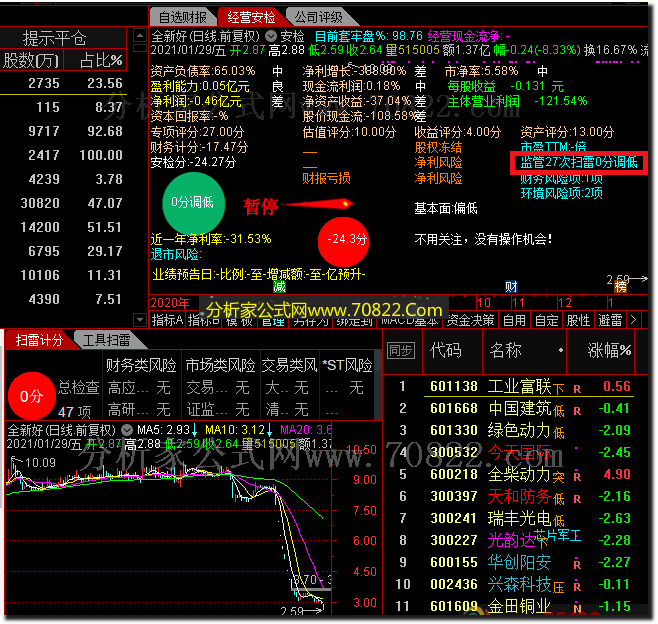Click the up arrow above the left holdings list
Viewport: 658px width, 624px height.
[140, 36]
